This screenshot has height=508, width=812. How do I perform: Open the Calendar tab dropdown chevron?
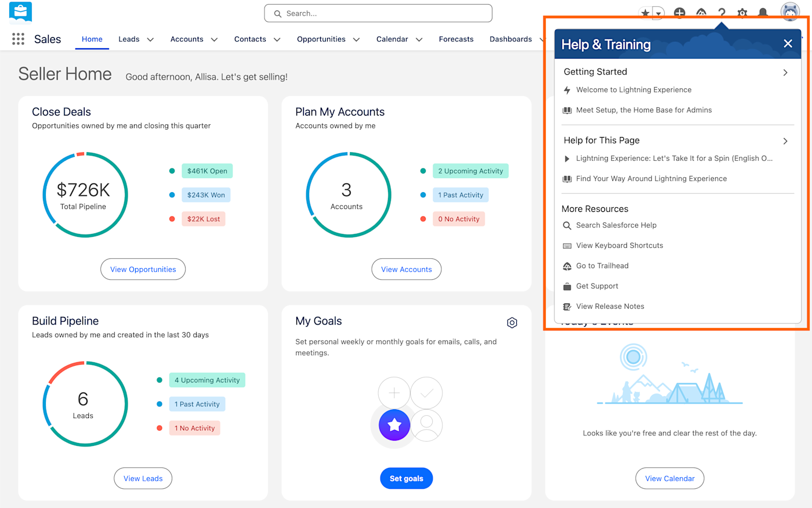tap(419, 39)
